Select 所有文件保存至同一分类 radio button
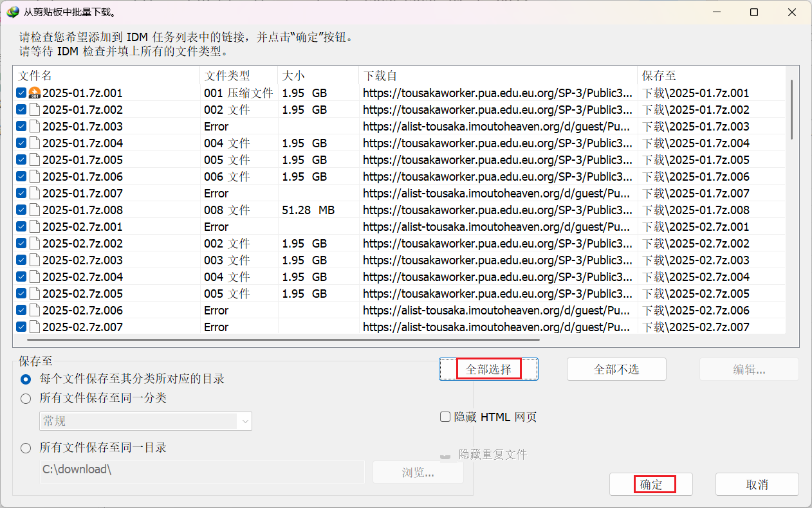The height and width of the screenshot is (508, 812). point(26,399)
